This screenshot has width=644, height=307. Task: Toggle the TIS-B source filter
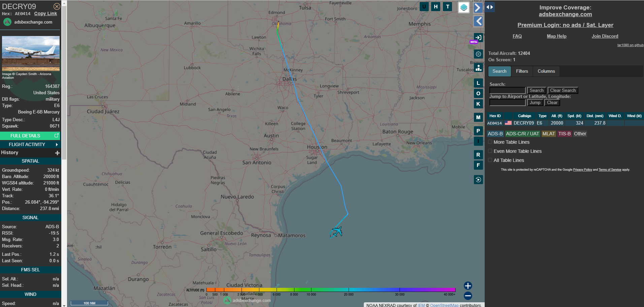(564, 134)
